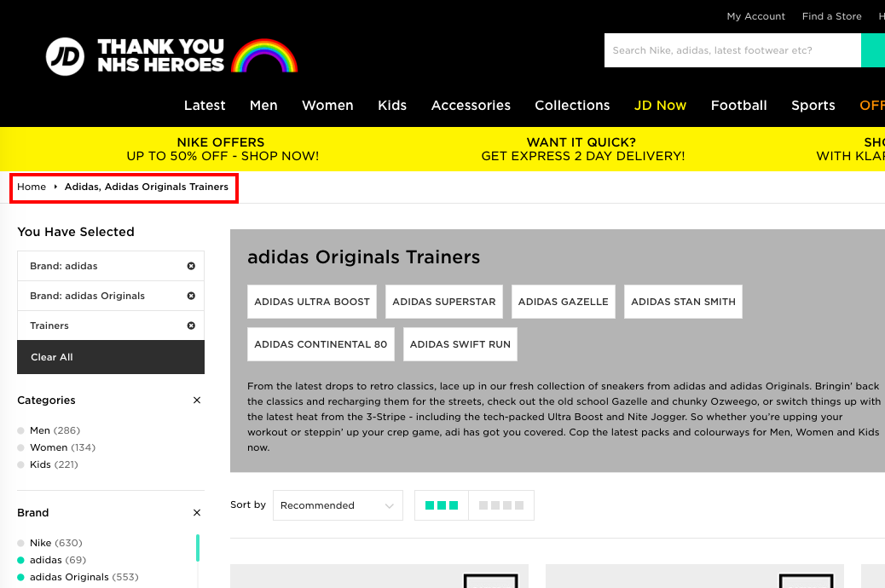Image resolution: width=885 pixels, height=588 pixels.
Task: Click the Brand filter list scrollbar
Action: (198, 548)
